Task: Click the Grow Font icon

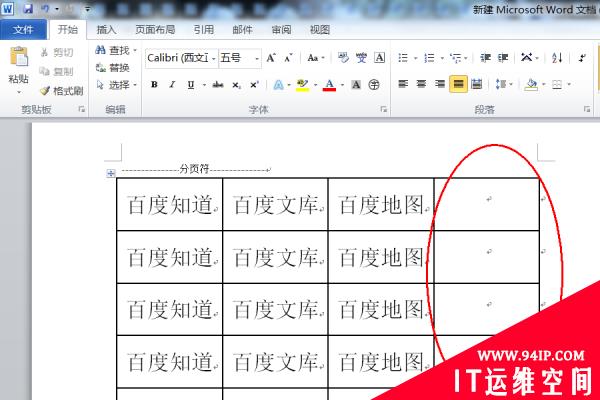Action: (x=271, y=58)
